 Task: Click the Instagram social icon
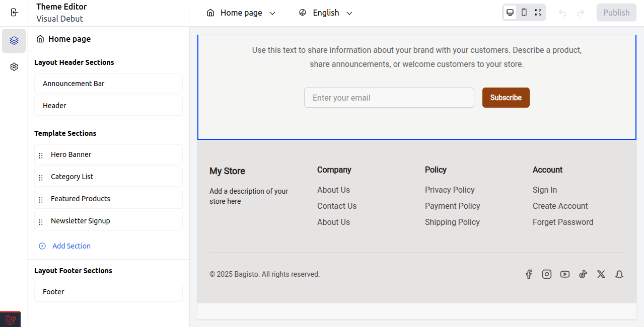pyautogui.click(x=547, y=274)
